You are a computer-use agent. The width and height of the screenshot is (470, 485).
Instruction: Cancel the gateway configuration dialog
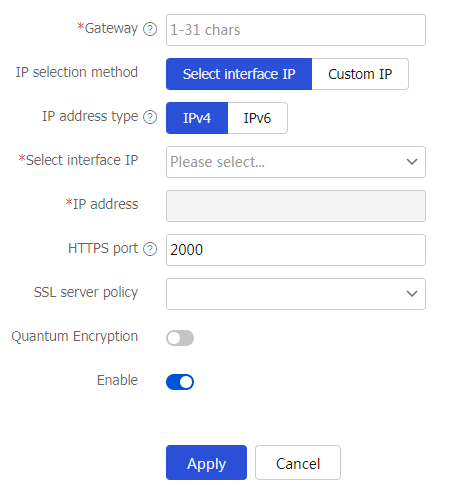coord(298,463)
